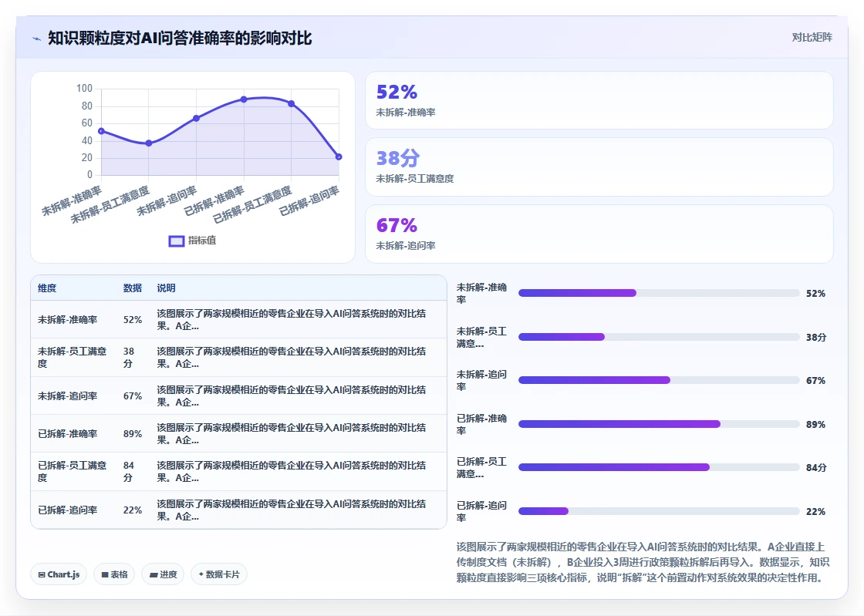Select the chart point for 未拆解-准确率
Viewport: 864px width, 616px height.
[101, 131]
